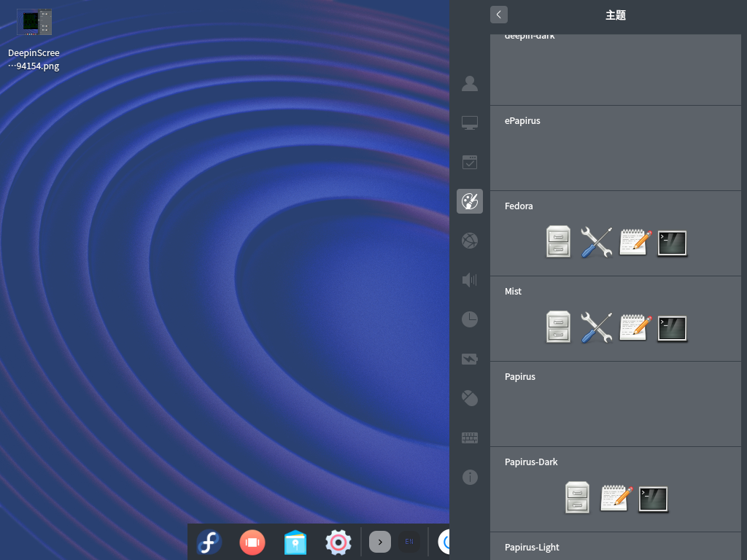
Task: Open Network settings via globe icon
Action: tap(470, 241)
